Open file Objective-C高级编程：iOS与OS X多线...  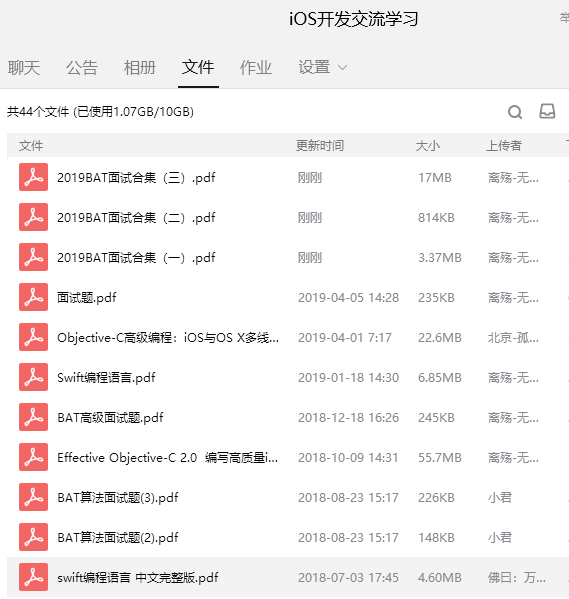click(x=168, y=338)
